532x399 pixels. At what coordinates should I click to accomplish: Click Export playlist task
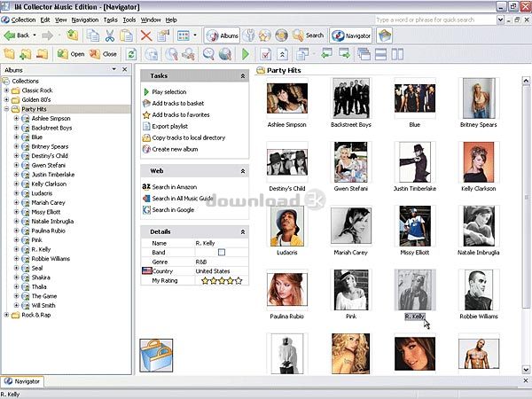(x=170, y=126)
